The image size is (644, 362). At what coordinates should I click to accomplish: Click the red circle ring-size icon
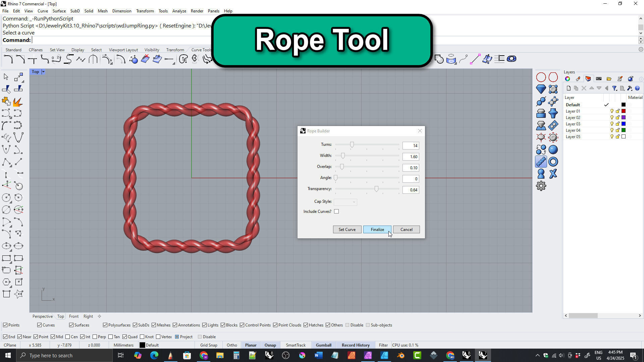point(541,77)
